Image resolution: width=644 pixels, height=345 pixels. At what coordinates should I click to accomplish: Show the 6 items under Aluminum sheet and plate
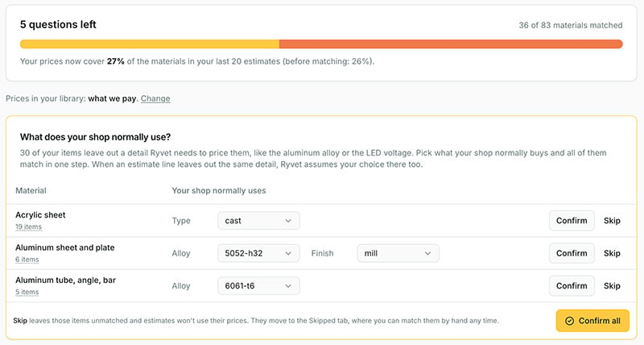[27, 260]
